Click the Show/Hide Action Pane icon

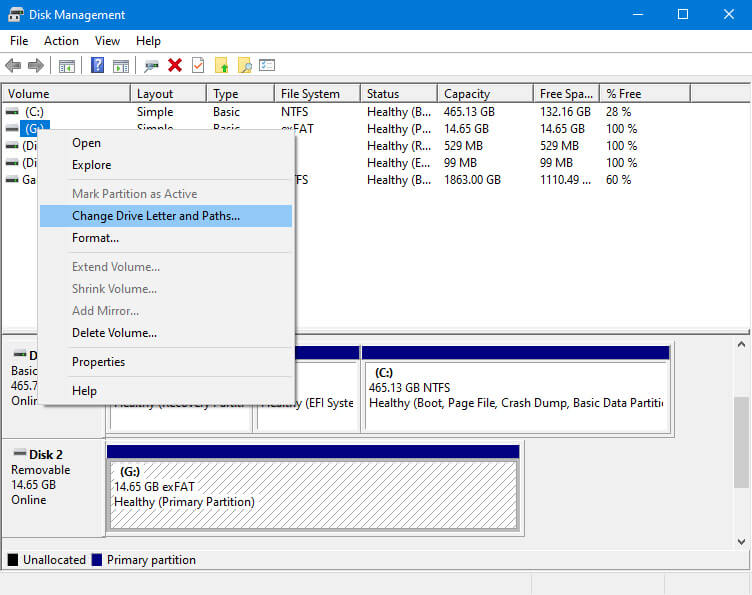click(x=120, y=66)
